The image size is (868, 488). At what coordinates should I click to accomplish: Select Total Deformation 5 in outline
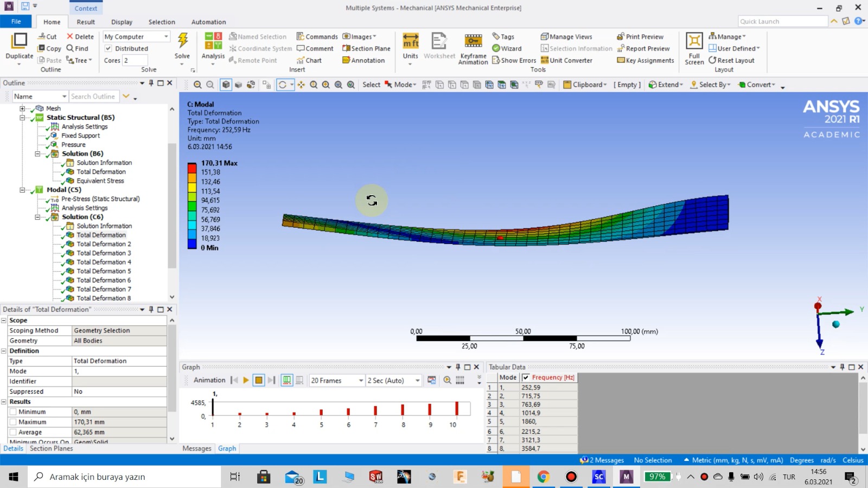pos(104,271)
